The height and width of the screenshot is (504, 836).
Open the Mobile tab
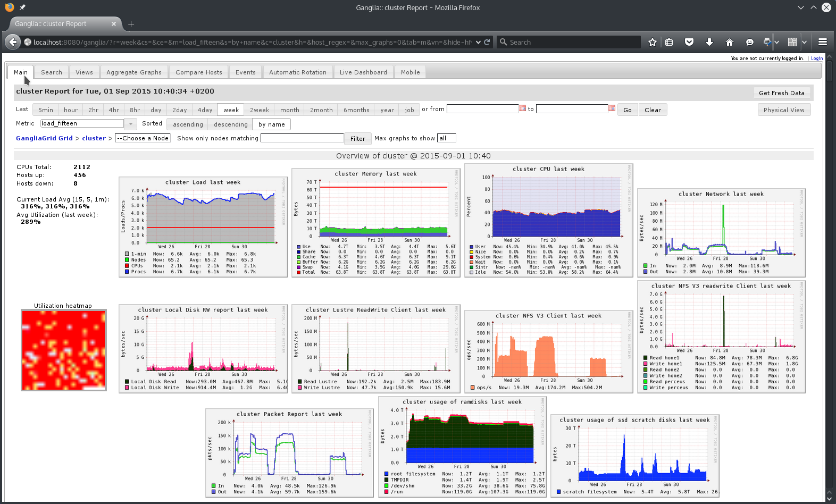tap(411, 72)
